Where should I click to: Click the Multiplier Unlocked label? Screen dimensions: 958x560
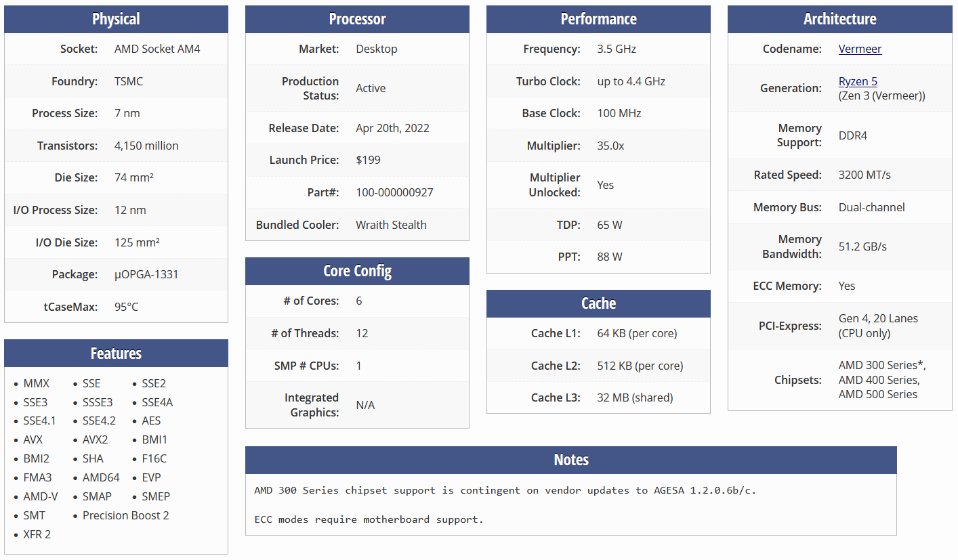pos(555,185)
